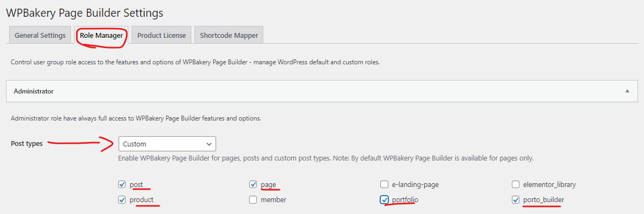Open the Post types Custom dropdown

pyautogui.click(x=167, y=144)
